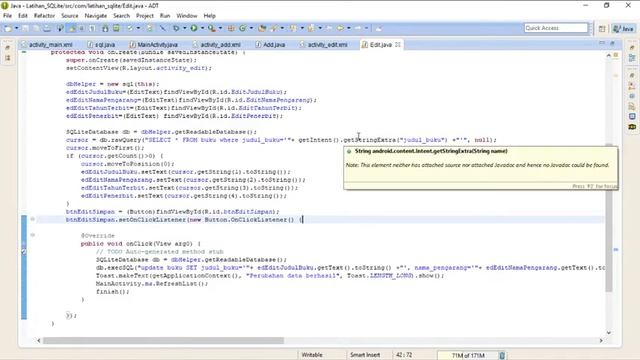Screen dimensions: 640x360
Task: Click the New file toolbar icon
Action: (x=8, y=28)
